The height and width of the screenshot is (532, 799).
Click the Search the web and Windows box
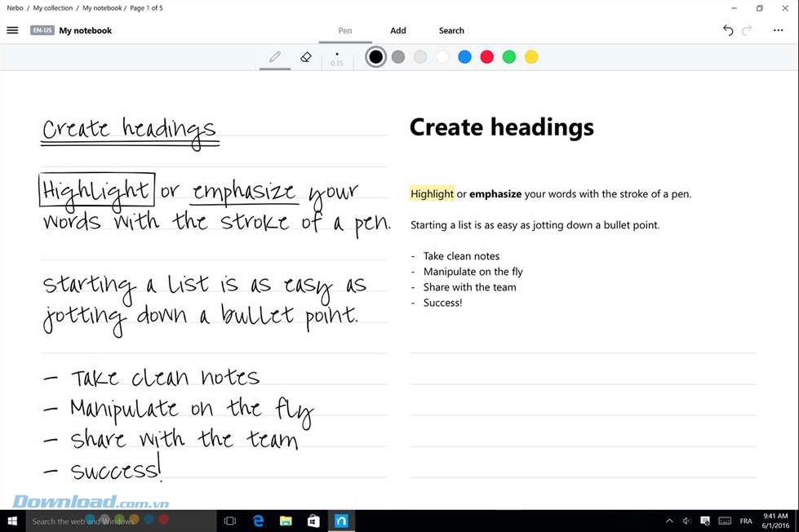point(82,521)
